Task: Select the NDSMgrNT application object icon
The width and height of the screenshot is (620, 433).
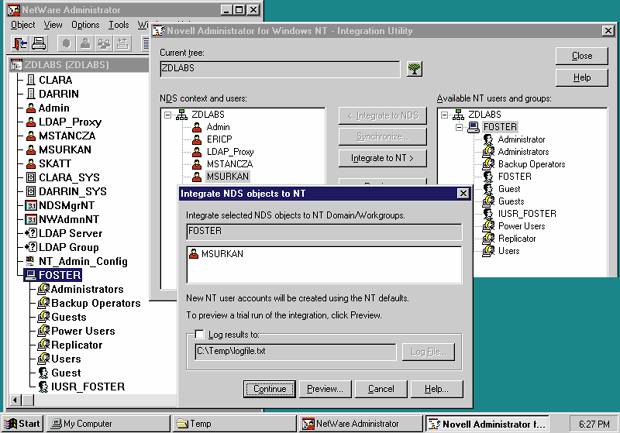Action: point(31,205)
